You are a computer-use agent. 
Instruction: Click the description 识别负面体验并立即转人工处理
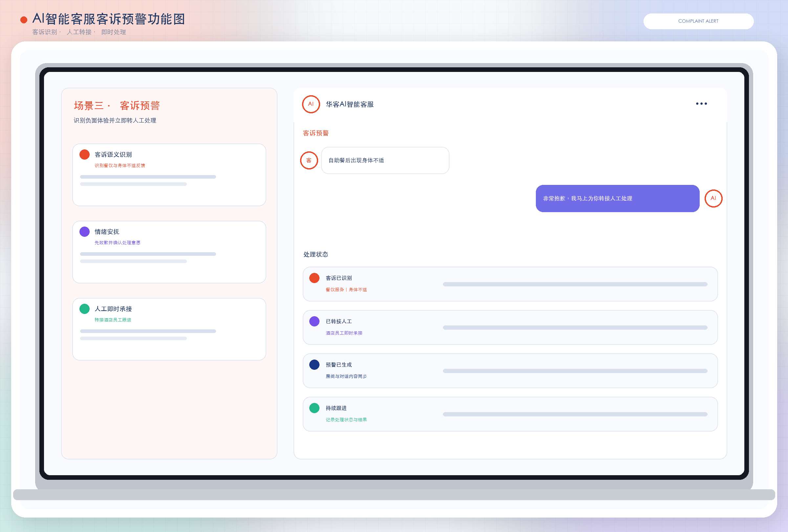[x=115, y=121]
